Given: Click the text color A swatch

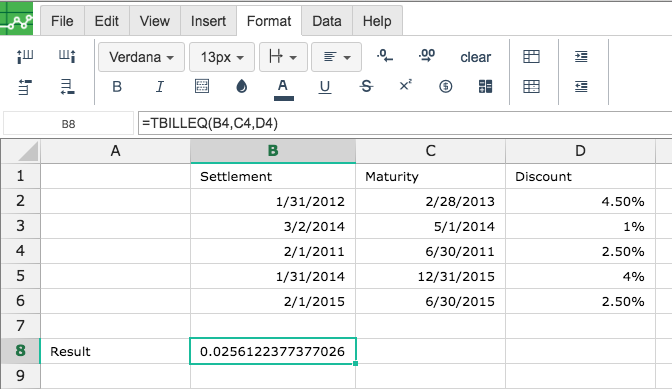Looking at the screenshot, I should [283, 89].
